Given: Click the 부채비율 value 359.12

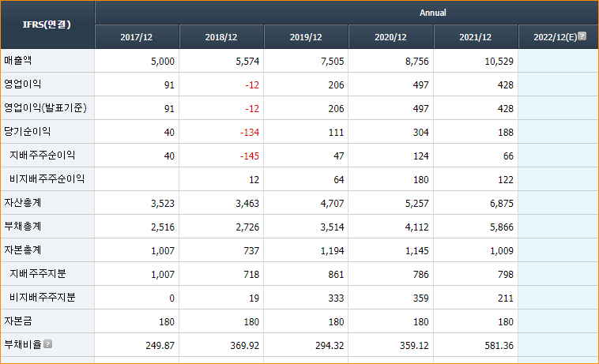Looking at the screenshot, I should click(415, 345).
